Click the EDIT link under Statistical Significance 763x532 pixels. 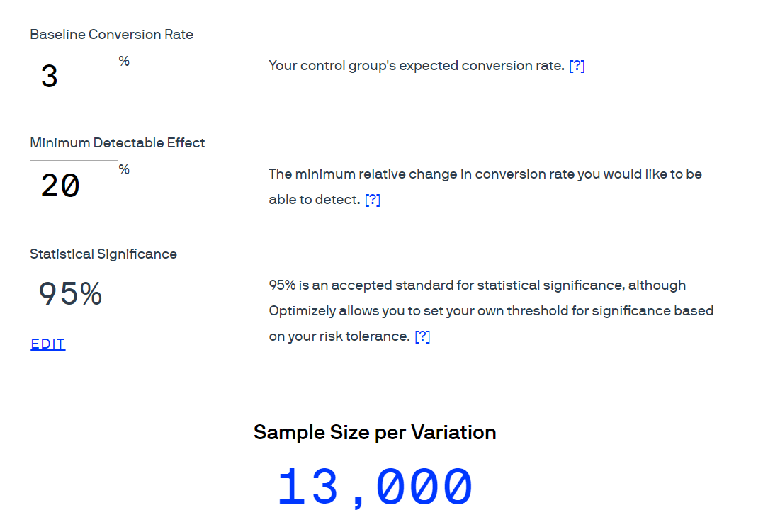[48, 344]
